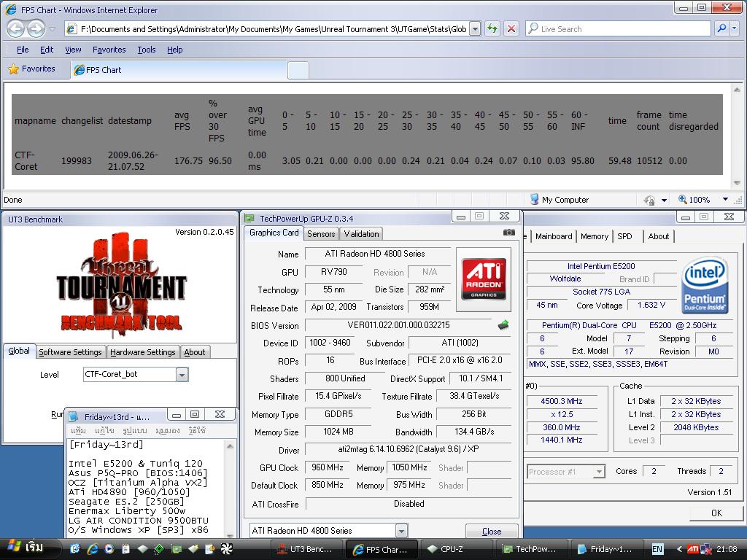The width and height of the screenshot is (747, 560).
Task: Show desktop via quick launch icon
Action: click(x=75, y=549)
